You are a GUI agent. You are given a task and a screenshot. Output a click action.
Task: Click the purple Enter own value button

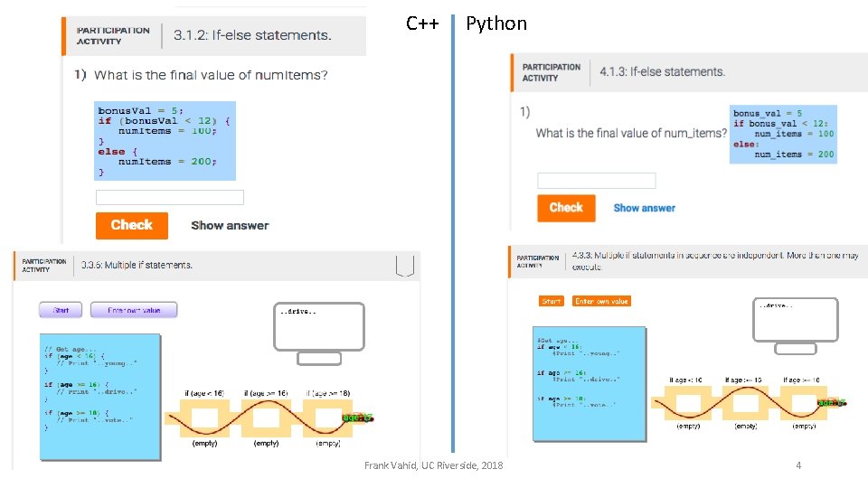134,310
